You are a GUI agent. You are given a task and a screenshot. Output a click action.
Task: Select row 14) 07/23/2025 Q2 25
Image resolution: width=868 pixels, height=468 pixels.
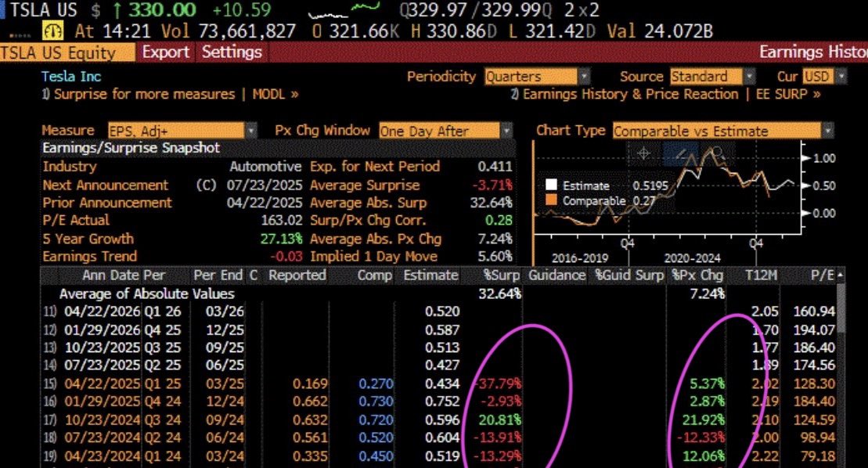(x=438, y=365)
